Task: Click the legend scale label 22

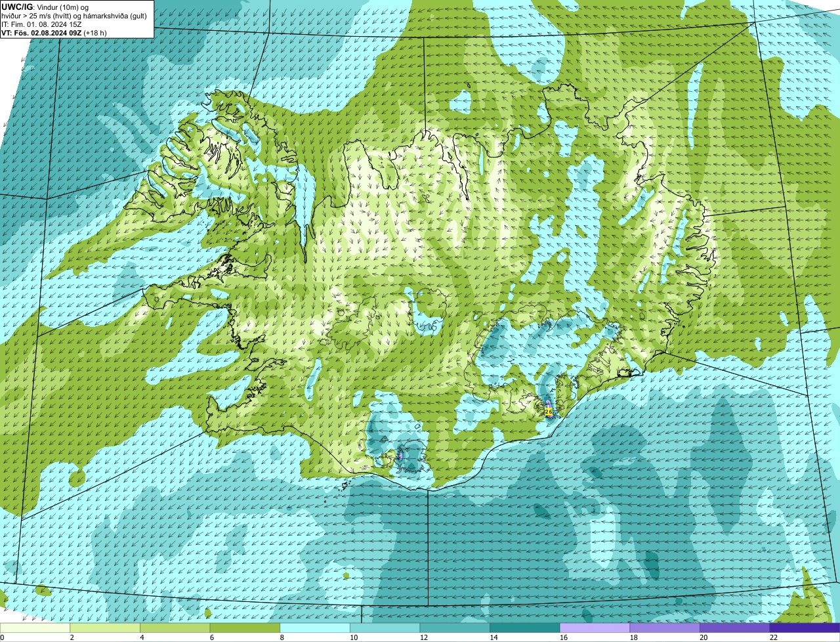Action: 774,637
